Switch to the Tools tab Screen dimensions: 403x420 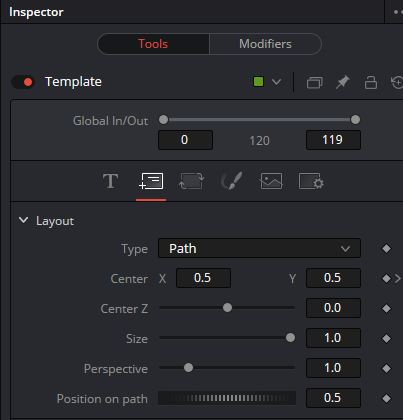click(x=153, y=44)
